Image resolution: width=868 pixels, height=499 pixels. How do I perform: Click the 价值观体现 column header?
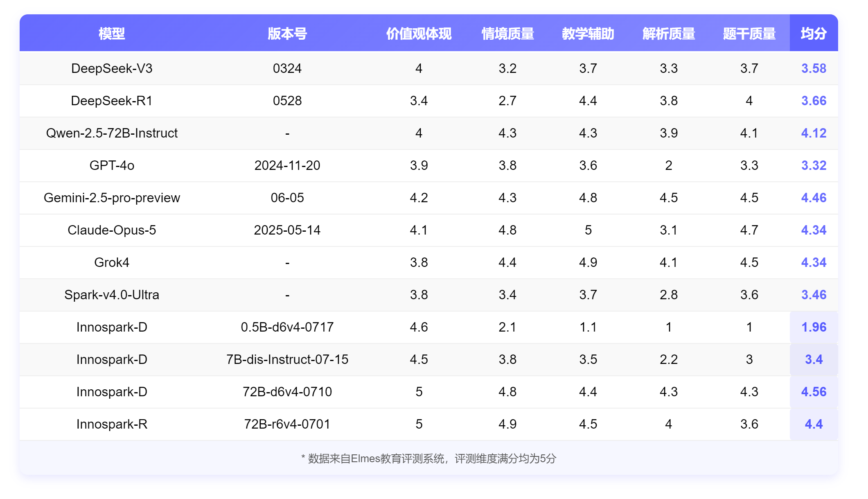pos(418,34)
